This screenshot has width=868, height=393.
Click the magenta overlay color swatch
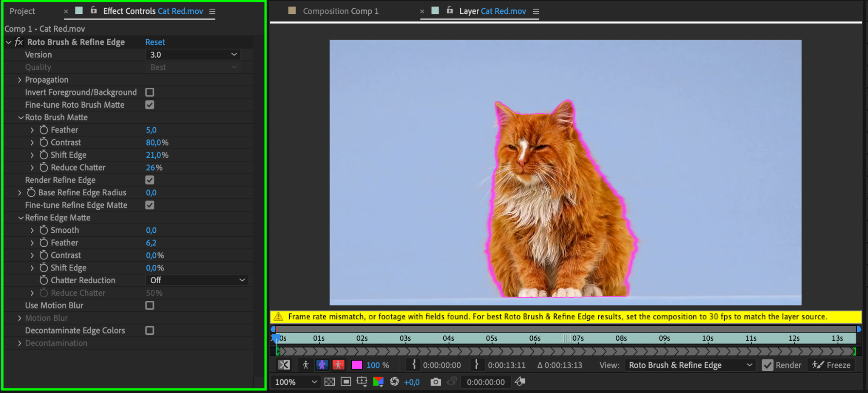(x=356, y=365)
